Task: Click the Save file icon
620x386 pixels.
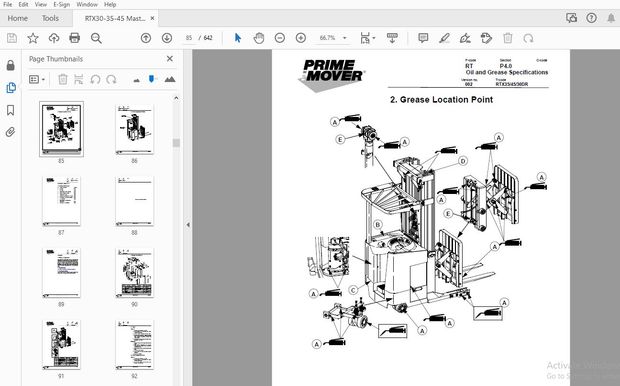Action: click(x=12, y=38)
